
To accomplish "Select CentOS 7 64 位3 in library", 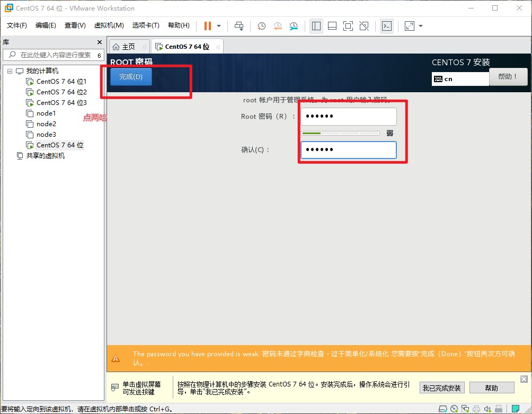I will 61,102.
